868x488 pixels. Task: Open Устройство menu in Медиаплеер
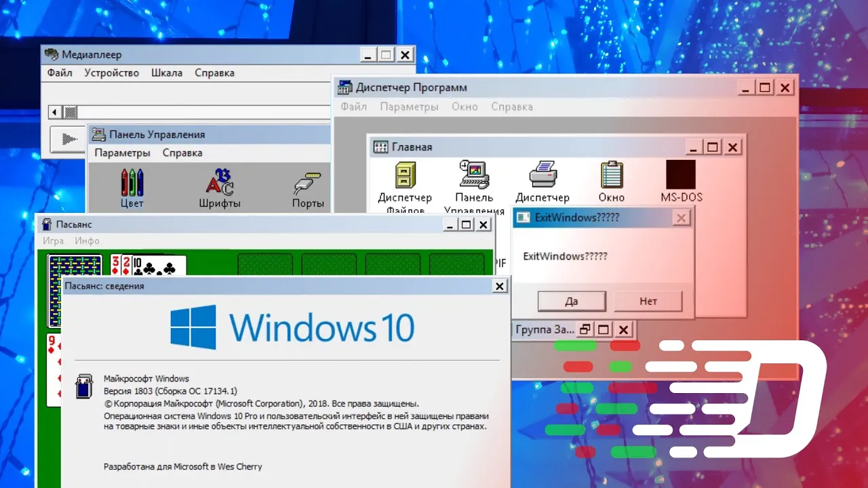[x=112, y=73]
